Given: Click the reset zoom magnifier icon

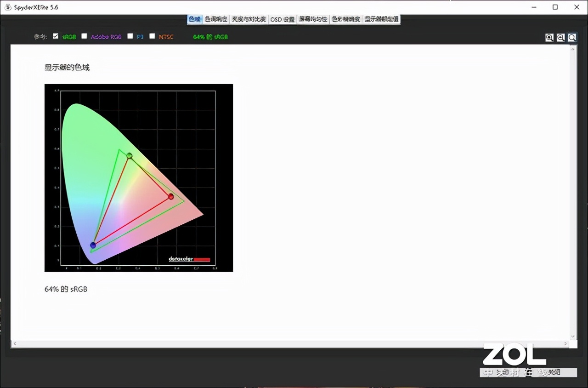Looking at the screenshot, I should 572,38.
